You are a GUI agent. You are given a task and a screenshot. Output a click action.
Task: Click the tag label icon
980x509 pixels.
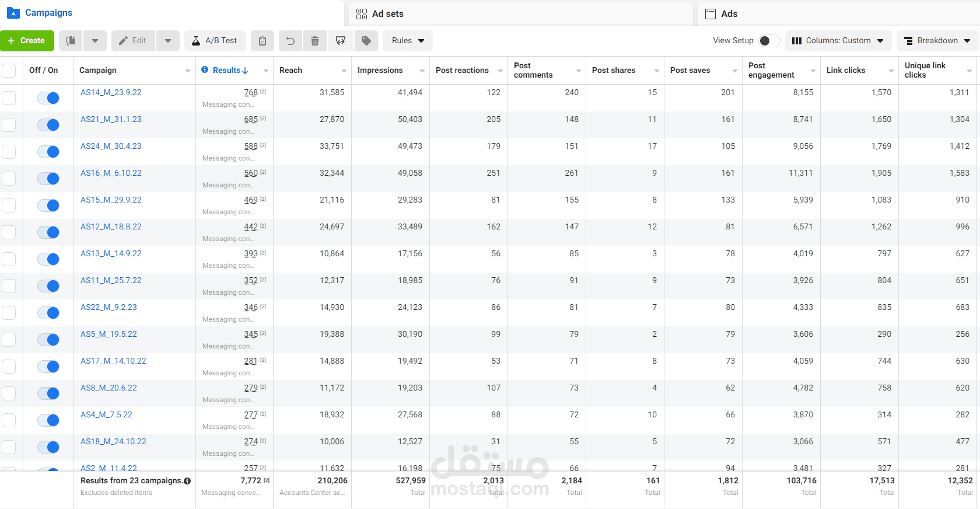coord(366,41)
